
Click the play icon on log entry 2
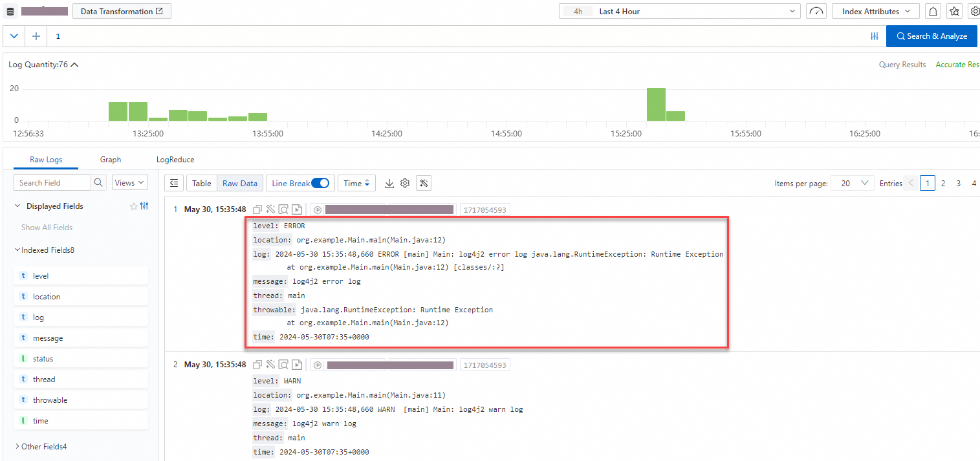tap(296, 365)
